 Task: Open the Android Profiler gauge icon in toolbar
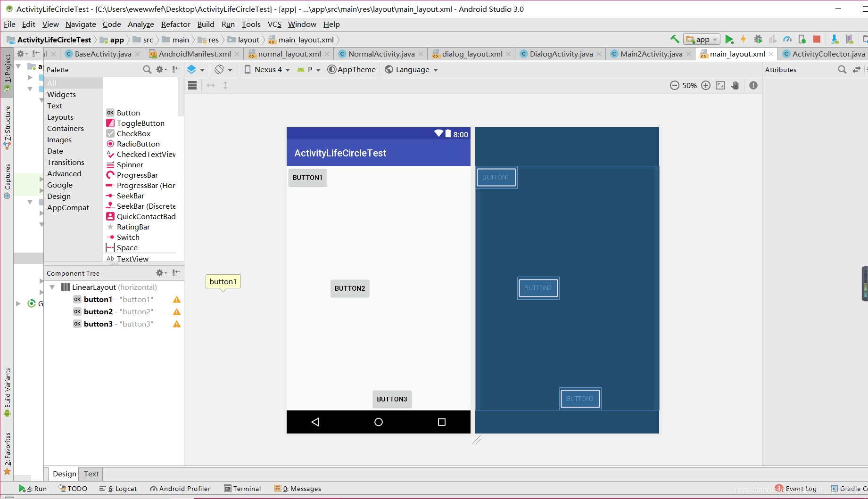pos(787,40)
